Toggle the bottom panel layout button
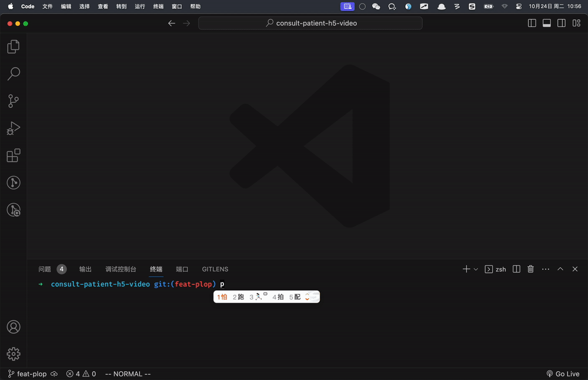The width and height of the screenshot is (588, 380). tap(546, 23)
